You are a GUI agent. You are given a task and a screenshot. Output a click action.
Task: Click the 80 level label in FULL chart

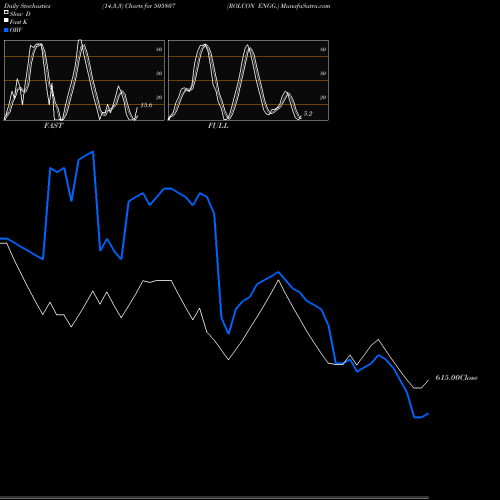(323, 49)
